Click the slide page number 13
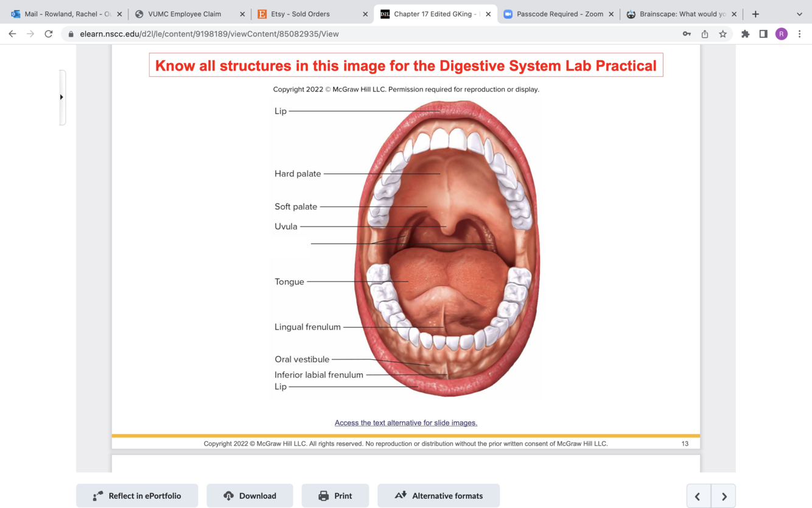 coord(685,443)
